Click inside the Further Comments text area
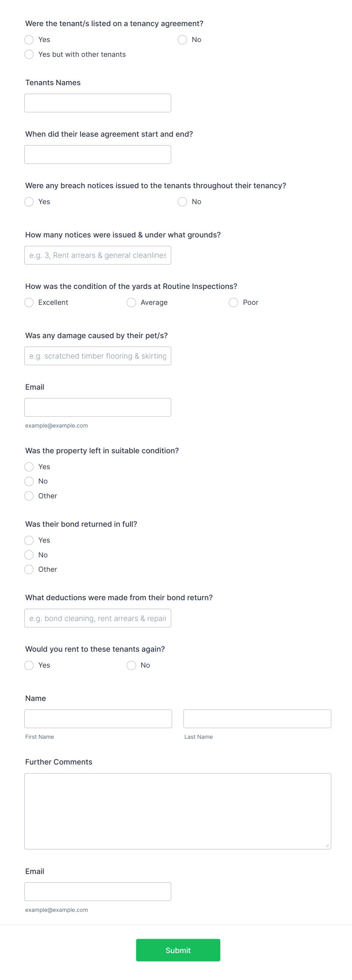This screenshot has height=980, width=352. pyautogui.click(x=178, y=810)
